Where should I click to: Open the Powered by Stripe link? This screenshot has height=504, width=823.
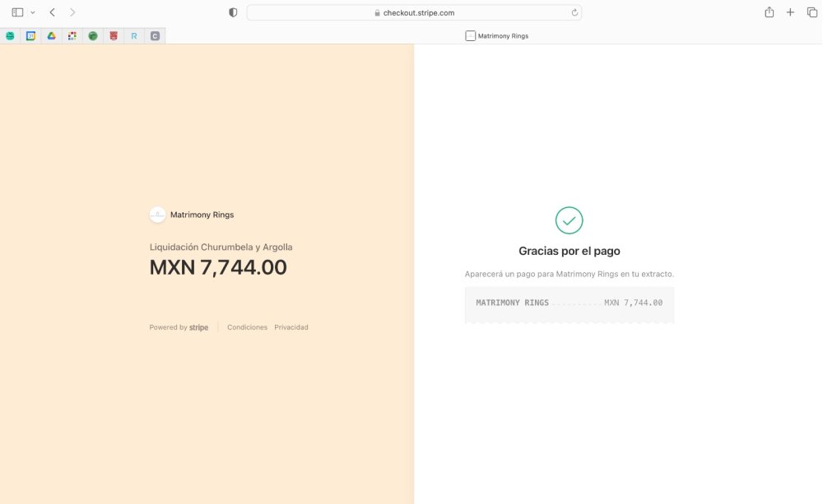179,327
